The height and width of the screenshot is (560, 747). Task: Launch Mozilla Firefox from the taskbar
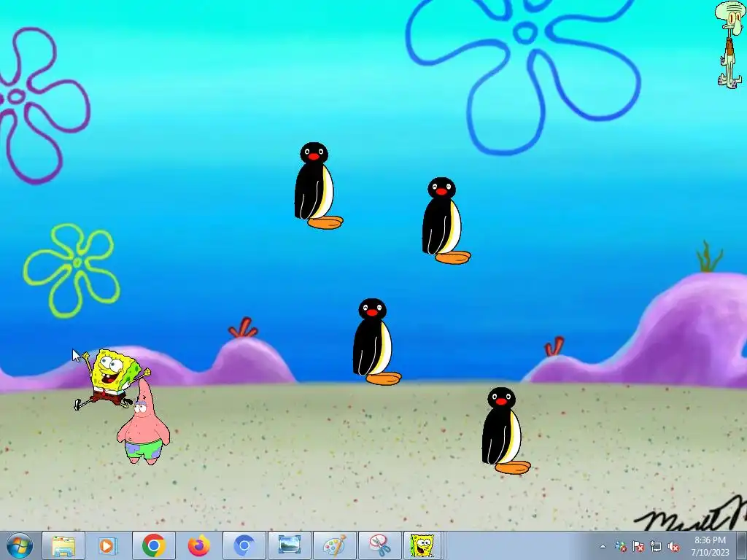198,545
